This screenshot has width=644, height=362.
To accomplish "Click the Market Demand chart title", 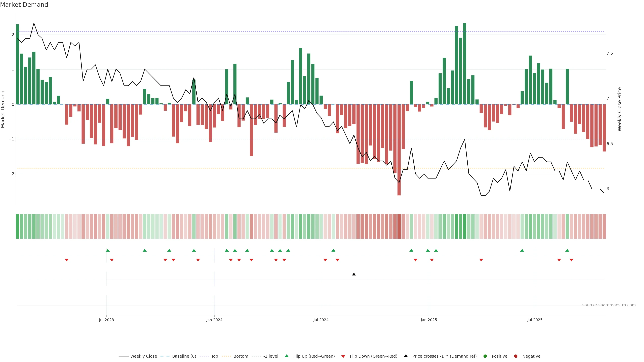I will click(24, 5).
